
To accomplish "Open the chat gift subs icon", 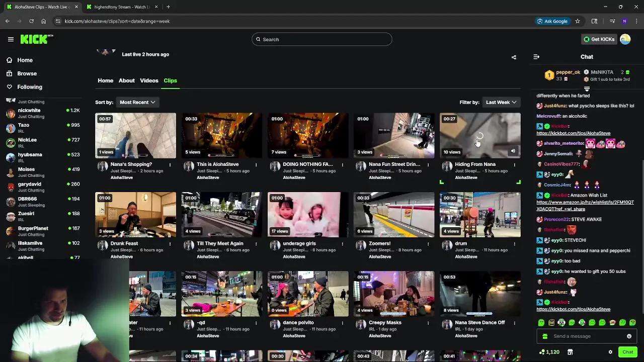I will [x=545, y=336].
